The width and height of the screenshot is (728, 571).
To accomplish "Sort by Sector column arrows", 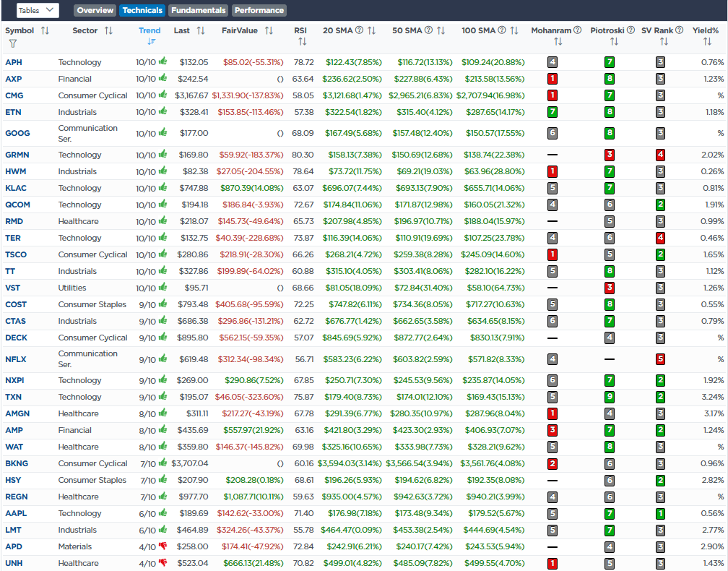I will click(108, 30).
